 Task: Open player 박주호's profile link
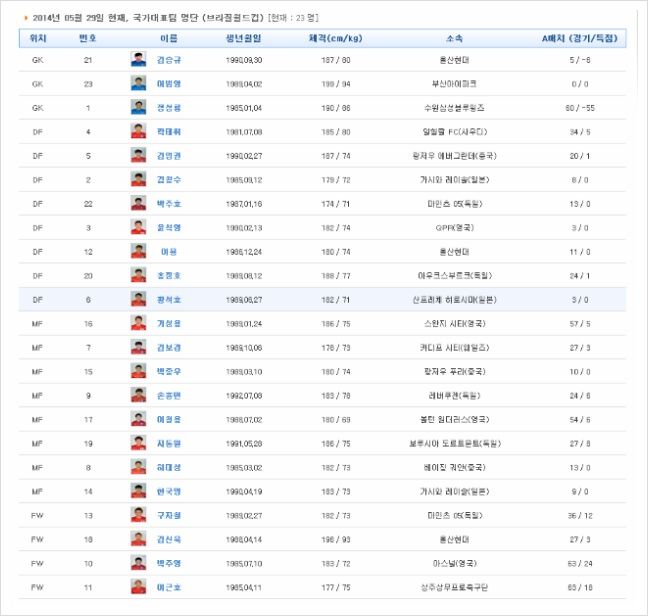[169, 204]
